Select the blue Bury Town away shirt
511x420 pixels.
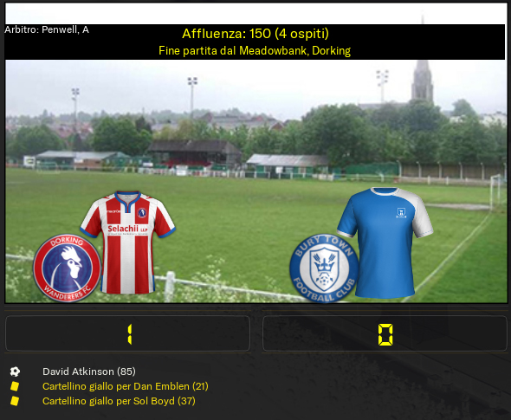tap(385, 242)
